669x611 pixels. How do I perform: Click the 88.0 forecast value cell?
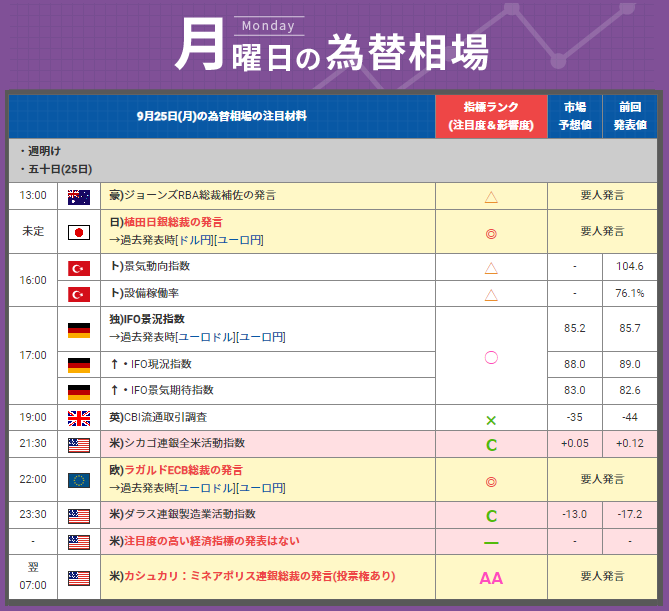point(575,364)
